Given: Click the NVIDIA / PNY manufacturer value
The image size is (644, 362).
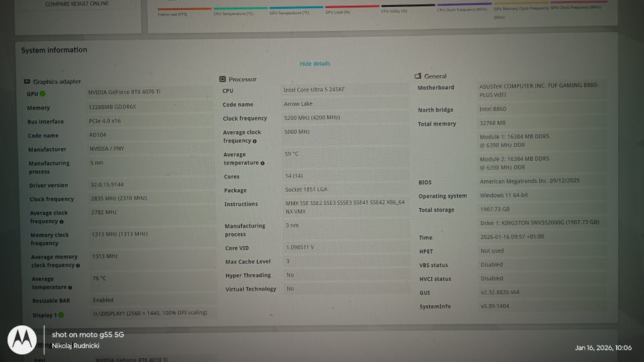Looking at the screenshot, I should coord(107,149).
